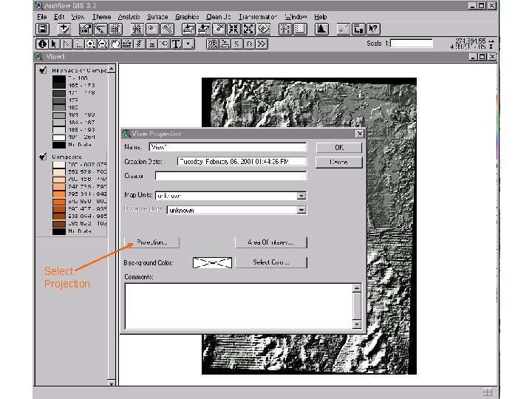
Task: Click the Find binoculars icon
Action: (137, 29)
